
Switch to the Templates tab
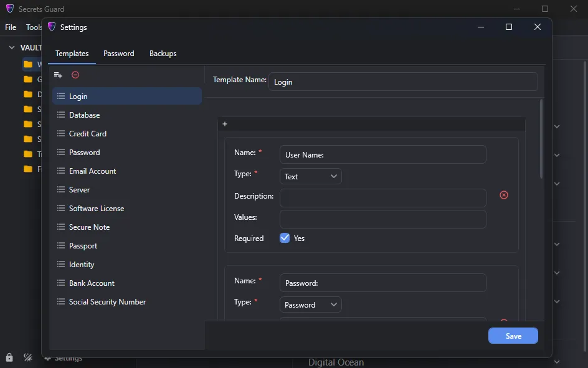[x=72, y=54]
